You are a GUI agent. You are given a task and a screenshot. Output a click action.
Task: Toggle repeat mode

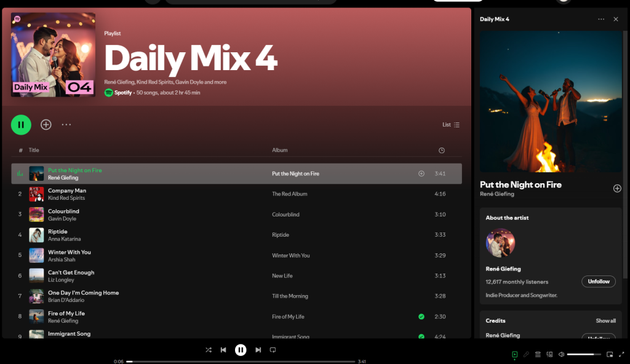(273, 350)
